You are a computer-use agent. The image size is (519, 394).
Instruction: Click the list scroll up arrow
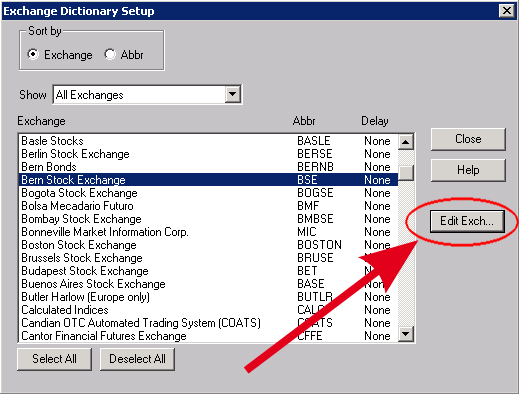(x=406, y=142)
